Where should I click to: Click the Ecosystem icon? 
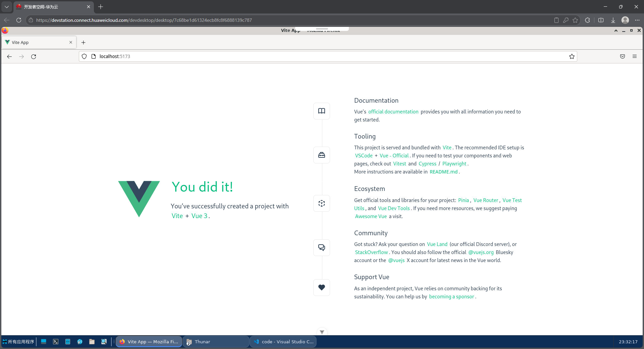tap(322, 203)
